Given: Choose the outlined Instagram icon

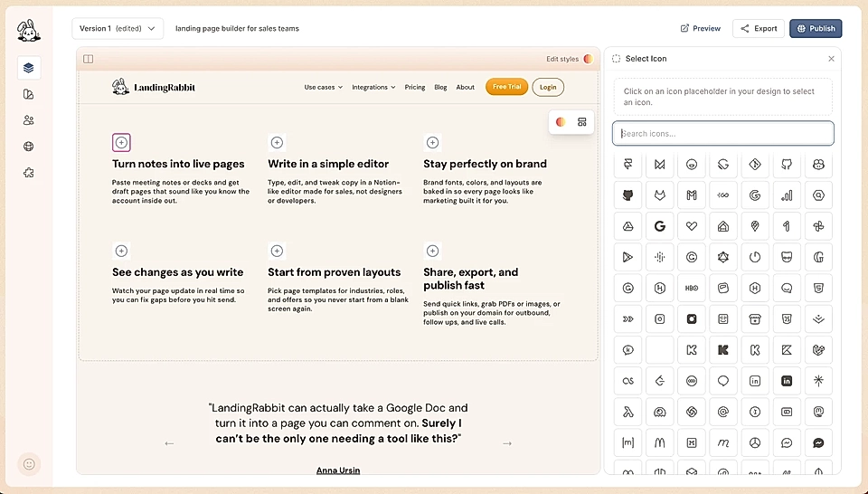Looking at the screenshot, I should click(660, 319).
